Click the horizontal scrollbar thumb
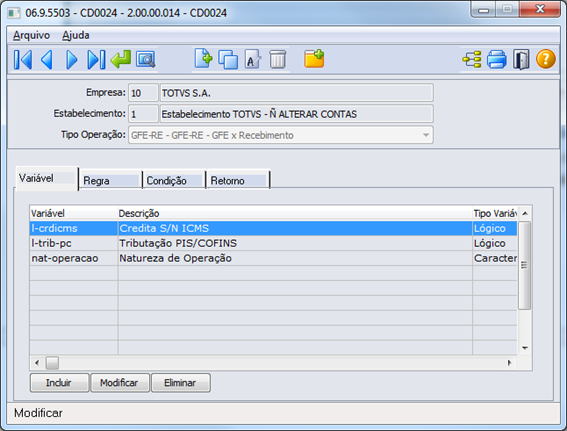The height and width of the screenshot is (431, 567). pyautogui.click(x=52, y=363)
